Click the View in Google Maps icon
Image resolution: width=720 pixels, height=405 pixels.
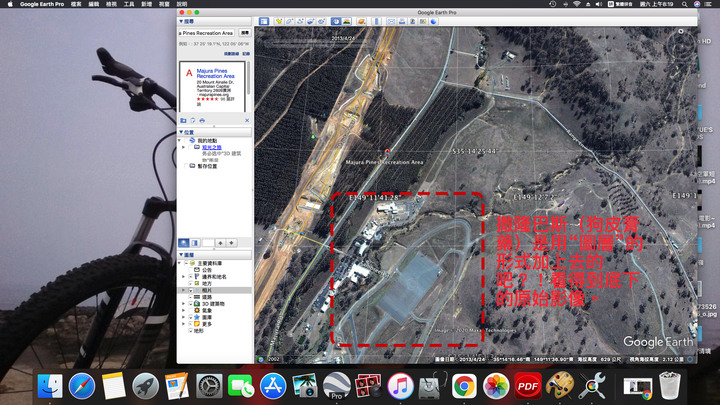click(423, 21)
